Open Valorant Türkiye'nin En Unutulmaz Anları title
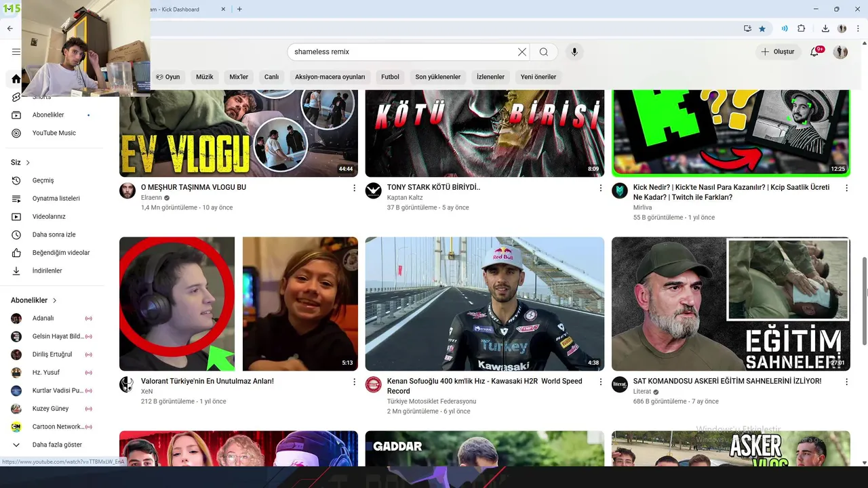The image size is (868, 488). [x=208, y=381]
